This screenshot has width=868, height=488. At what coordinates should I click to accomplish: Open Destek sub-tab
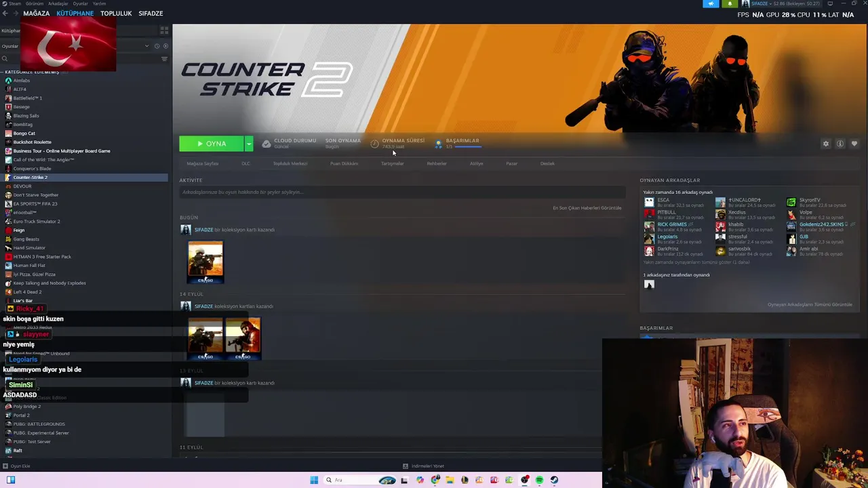coord(547,163)
